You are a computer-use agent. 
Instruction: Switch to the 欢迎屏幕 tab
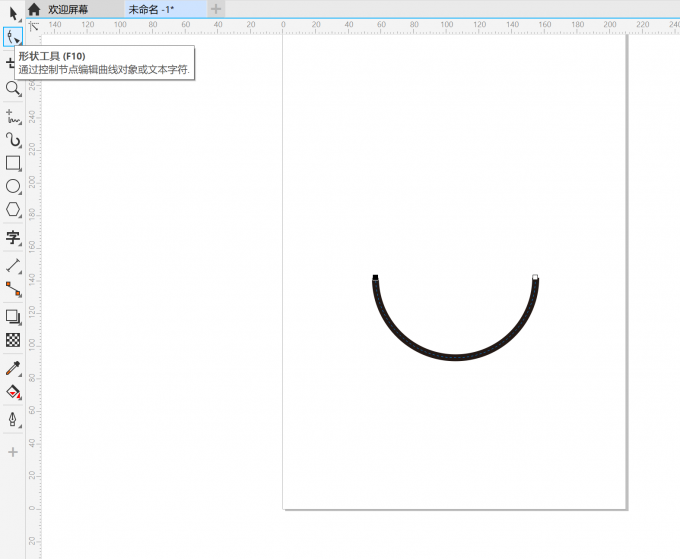(68, 9)
